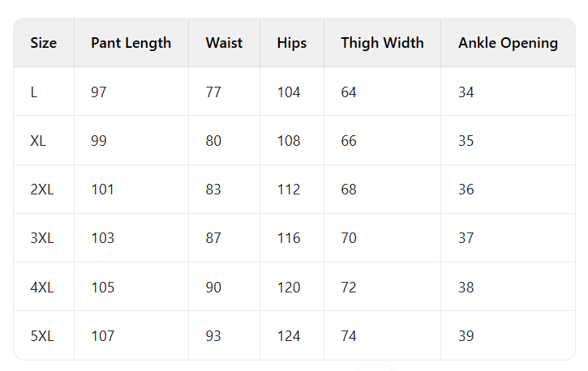Click ankle opening value 38

[x=466, y=288]
